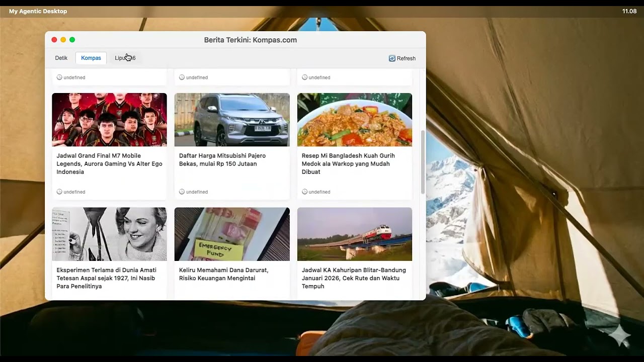
Task: Open the black-and-white experiment photo thumbnail
Action: (x=109, y=234)
